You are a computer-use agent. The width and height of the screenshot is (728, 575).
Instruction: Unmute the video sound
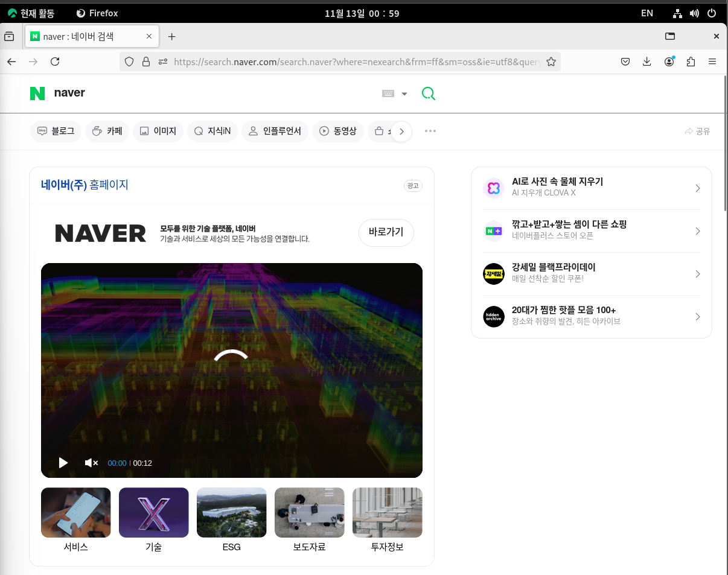[x=91, y=463]
